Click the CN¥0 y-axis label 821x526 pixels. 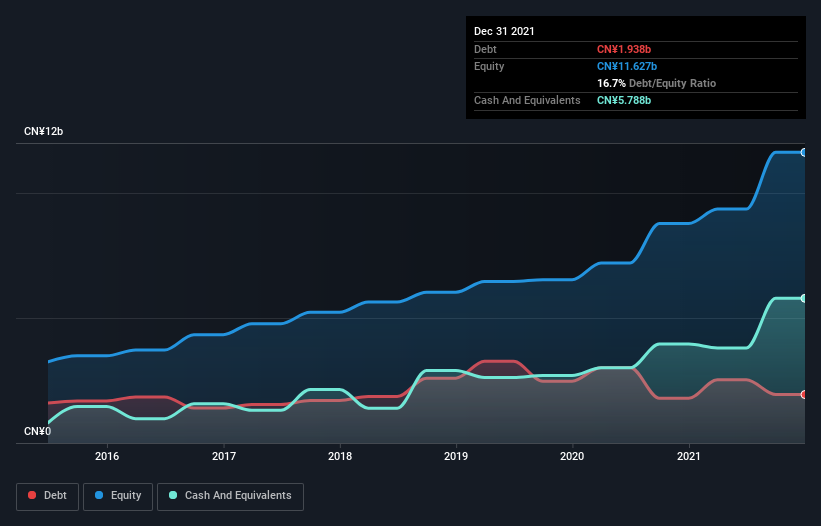pos(37,431)
